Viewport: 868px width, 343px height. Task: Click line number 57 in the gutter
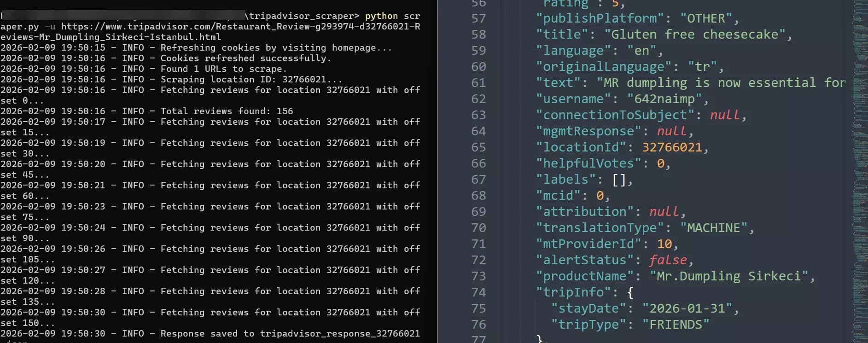coord(478,18)
